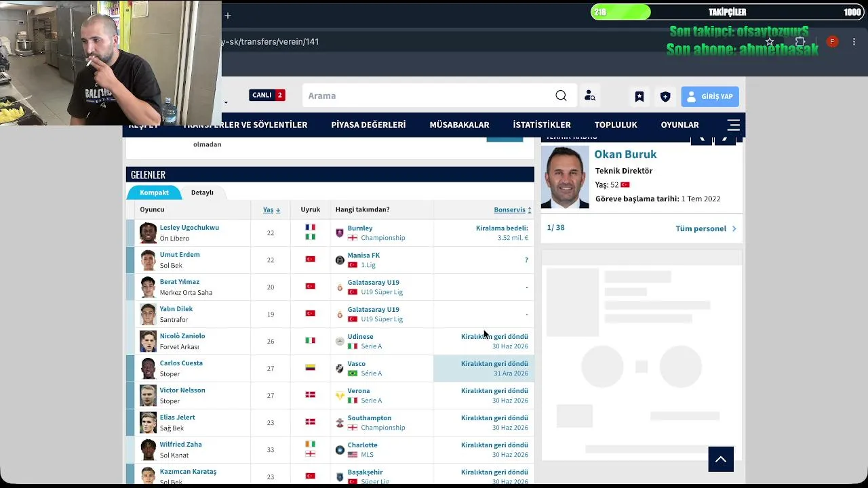Screen dimensions: 868x488
Task: Click the GİRİŞ YAP login button
Action: pyautogui.click(x=710, y=96)
